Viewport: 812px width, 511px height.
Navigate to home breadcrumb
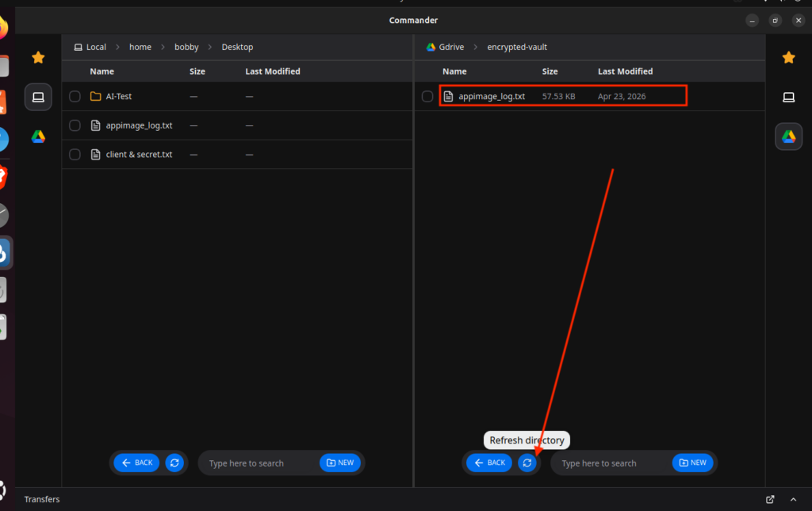pyautogui.click(x=140, y=47)
